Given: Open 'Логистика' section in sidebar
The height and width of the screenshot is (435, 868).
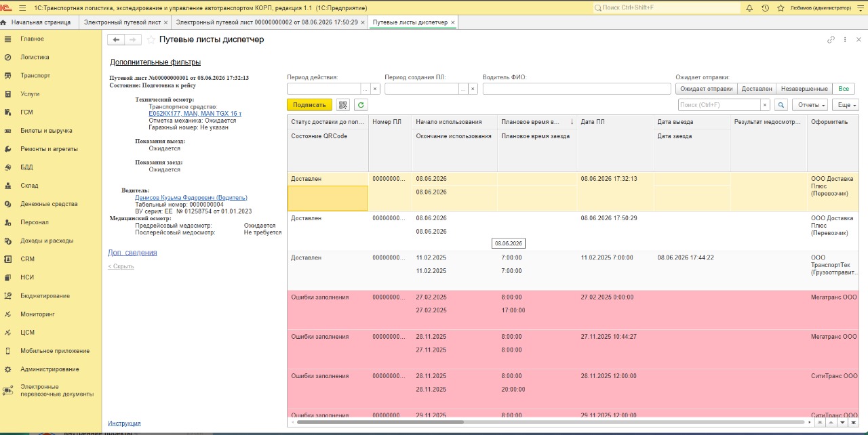Looking at the screenshot, I should pyautogui.click(x=35, y=57).
